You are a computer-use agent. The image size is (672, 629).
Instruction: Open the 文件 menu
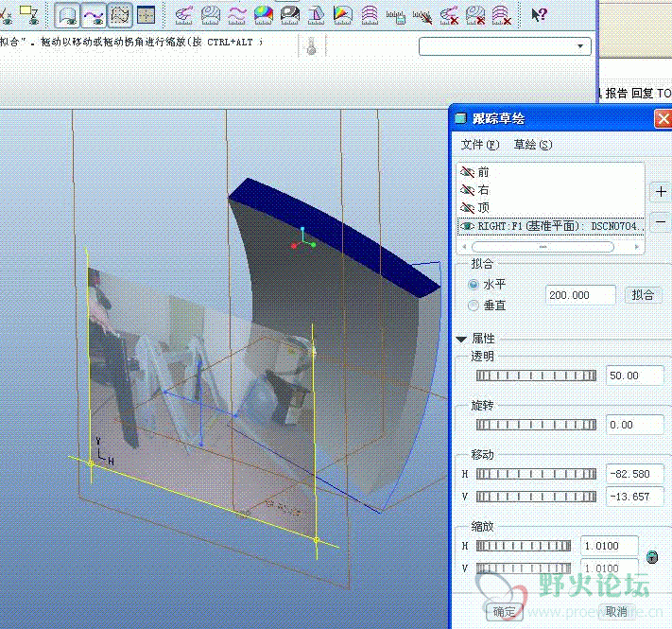[480, 145]
